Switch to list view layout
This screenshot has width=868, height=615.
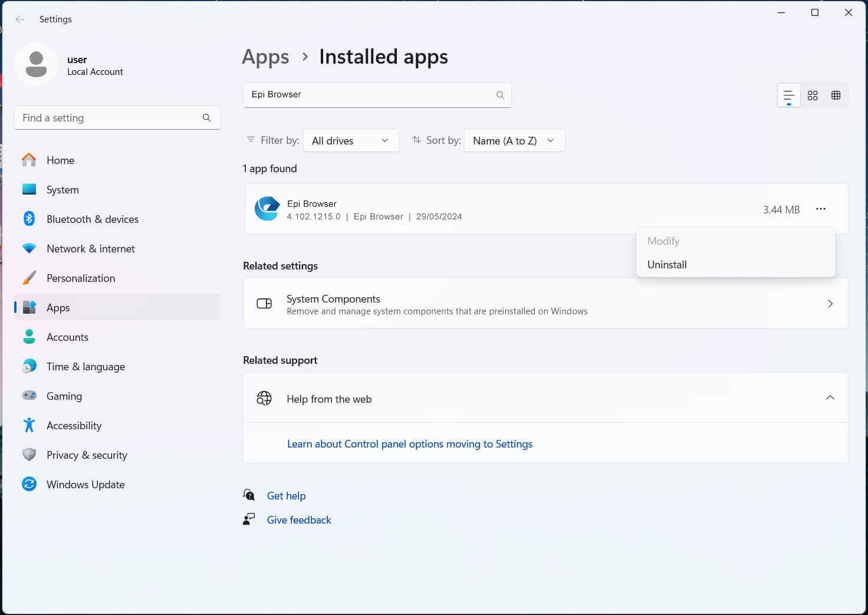coord(789,96)
